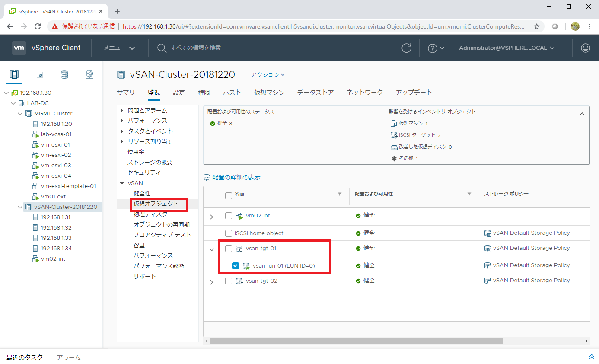
Task: Expand the vm02-int table row
Action: (211, 217)
